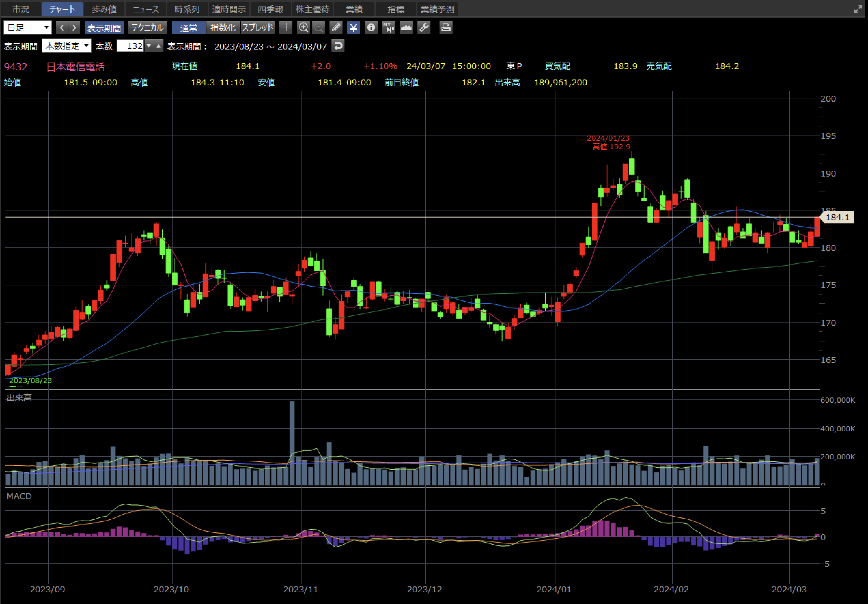Toggle the yen price display button

(x=353, y=28)
